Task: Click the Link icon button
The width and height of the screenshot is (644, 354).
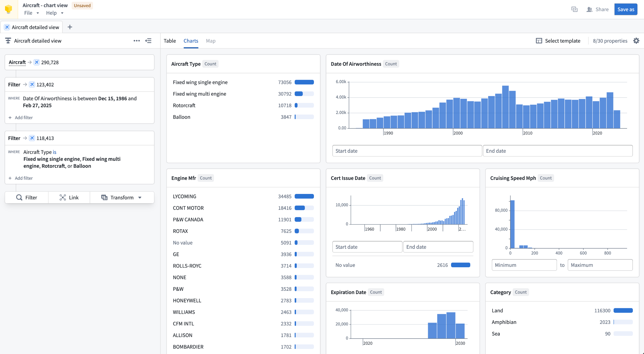Action: [x=69, y=197]
